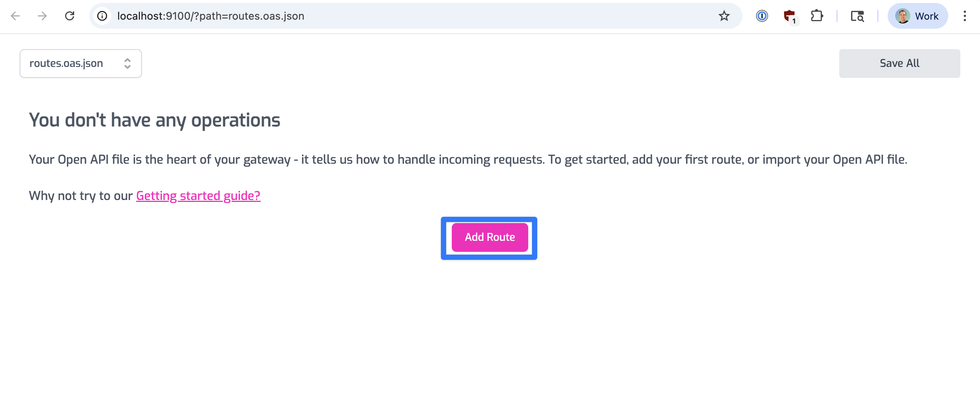The height and width of the screenshot is (394, 980).
Task: Click the file selector up-down chevrons
Action: [128, 64]
